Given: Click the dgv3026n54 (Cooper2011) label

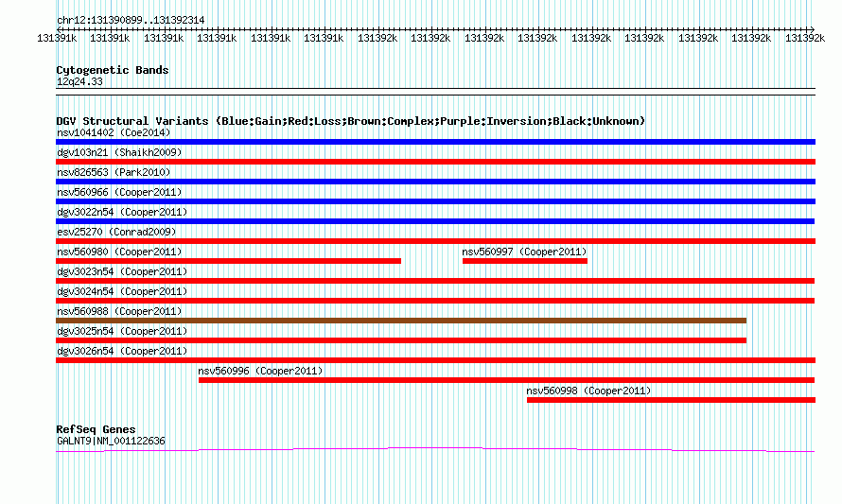Looking at the screenshot, I should pyautogui.click(x=122, y=351).
